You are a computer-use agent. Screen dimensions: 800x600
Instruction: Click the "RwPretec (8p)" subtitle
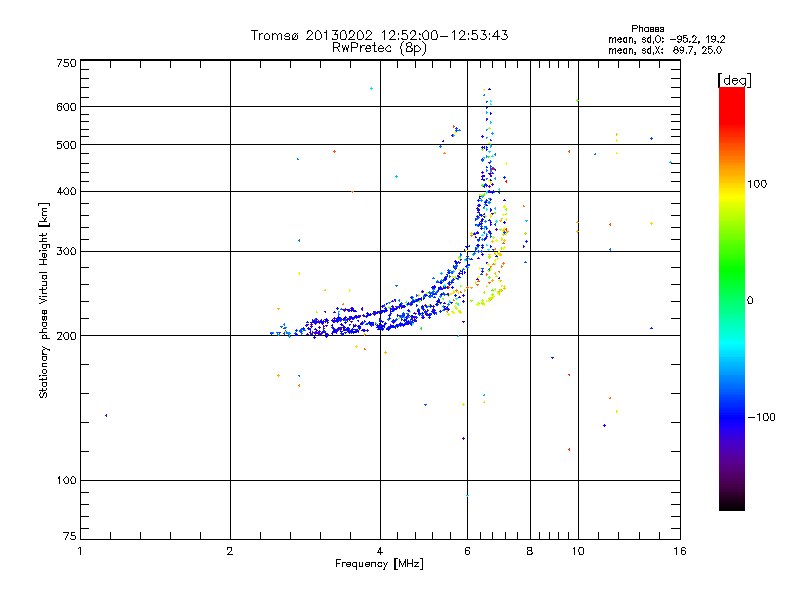tap(379, 48)
